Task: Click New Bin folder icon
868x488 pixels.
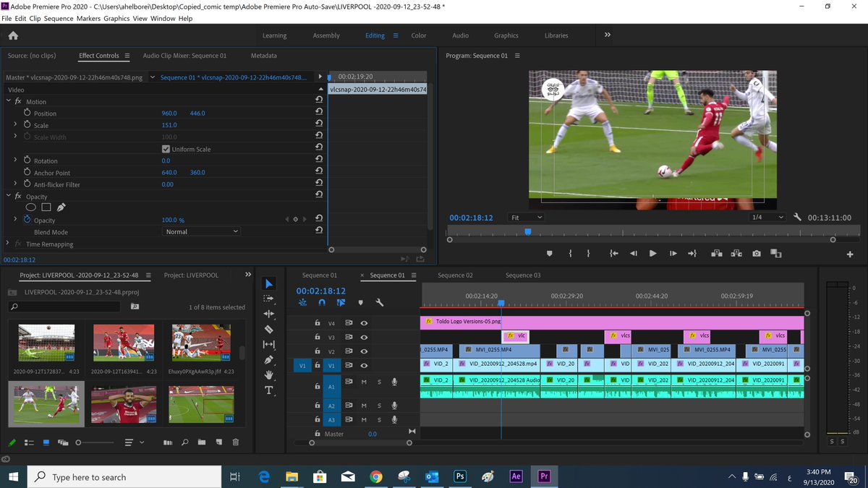Action: pyautogui.click(x=201, y=442)
